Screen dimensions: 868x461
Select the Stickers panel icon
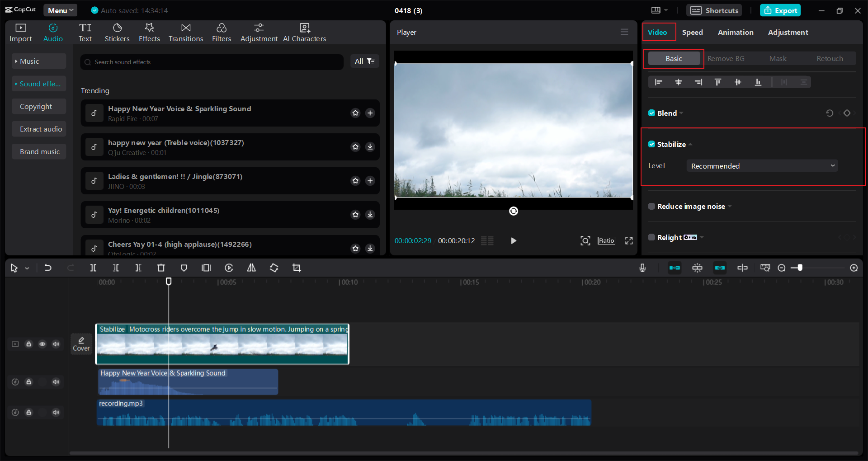[x=117, y=32]
